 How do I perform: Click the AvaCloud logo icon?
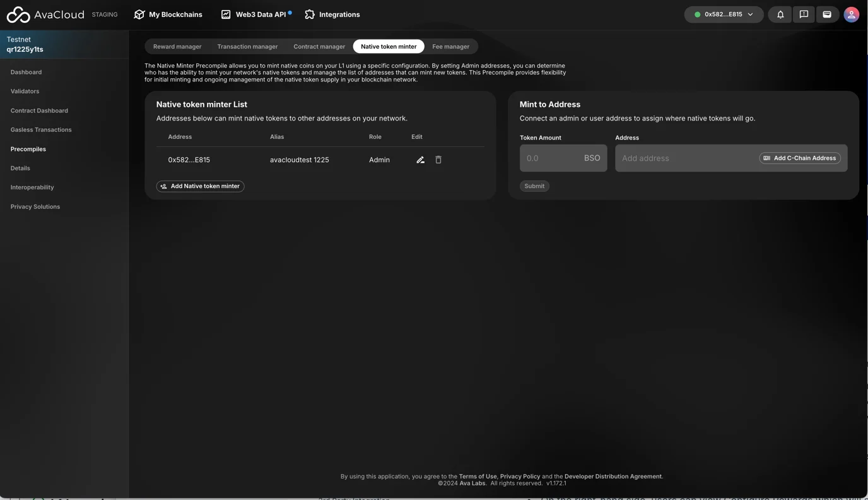click(18, 15)
